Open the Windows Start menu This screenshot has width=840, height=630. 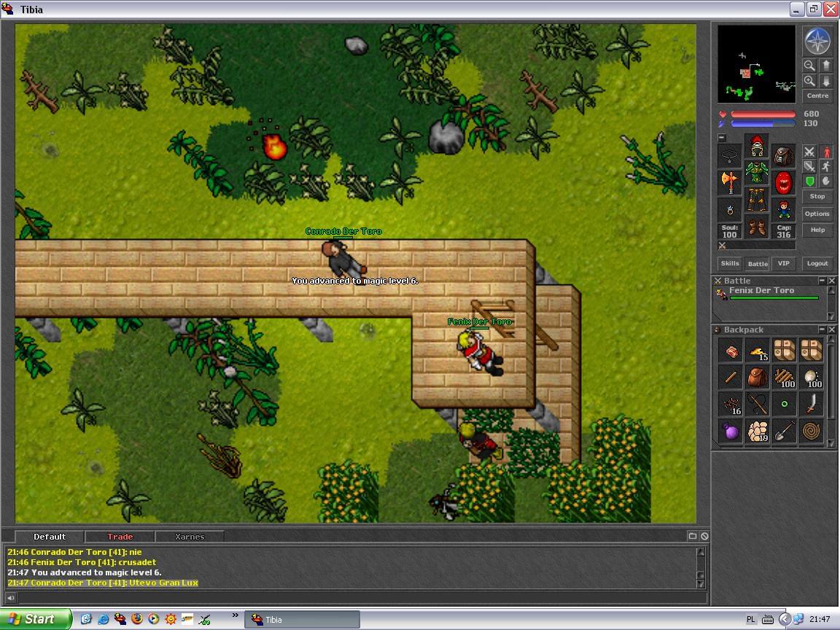pos(35,619)
